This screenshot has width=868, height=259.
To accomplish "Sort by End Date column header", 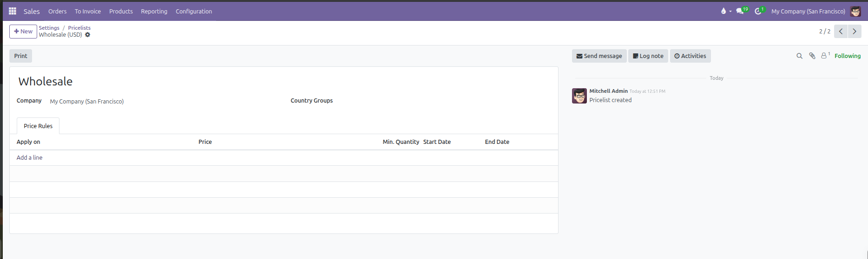I will coord(497,142).
